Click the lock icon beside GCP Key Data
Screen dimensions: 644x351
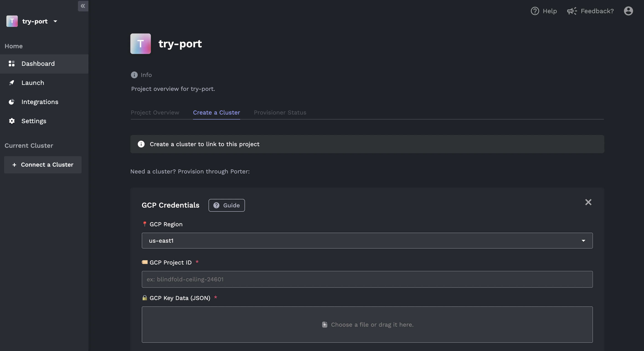(144, 298)
